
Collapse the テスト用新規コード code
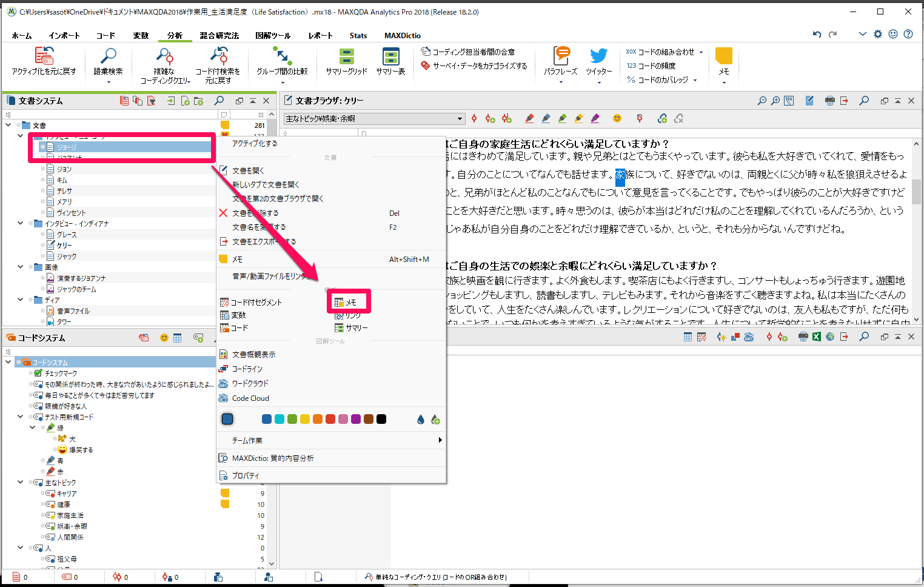click(x=21, y=417)
